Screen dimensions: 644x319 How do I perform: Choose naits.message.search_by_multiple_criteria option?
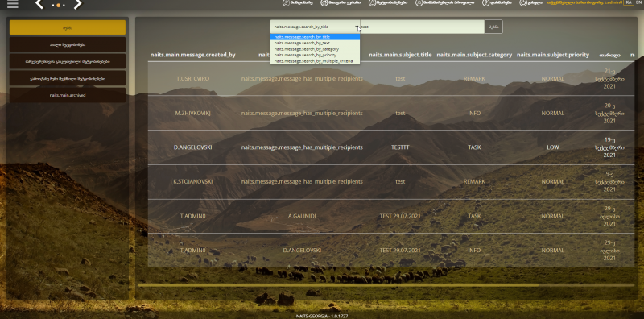[x=315, y=61]
